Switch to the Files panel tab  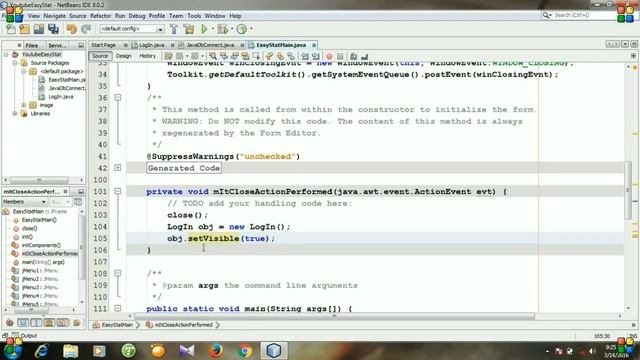pyautogui.click(x=31, y=45)
